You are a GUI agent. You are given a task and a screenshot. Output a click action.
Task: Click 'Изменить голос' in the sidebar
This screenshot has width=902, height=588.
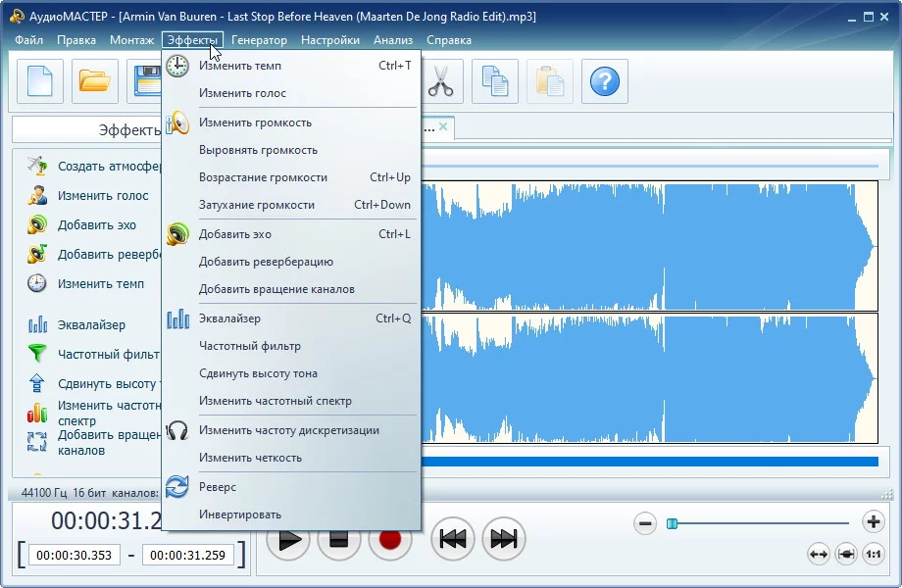pos(103,196)
